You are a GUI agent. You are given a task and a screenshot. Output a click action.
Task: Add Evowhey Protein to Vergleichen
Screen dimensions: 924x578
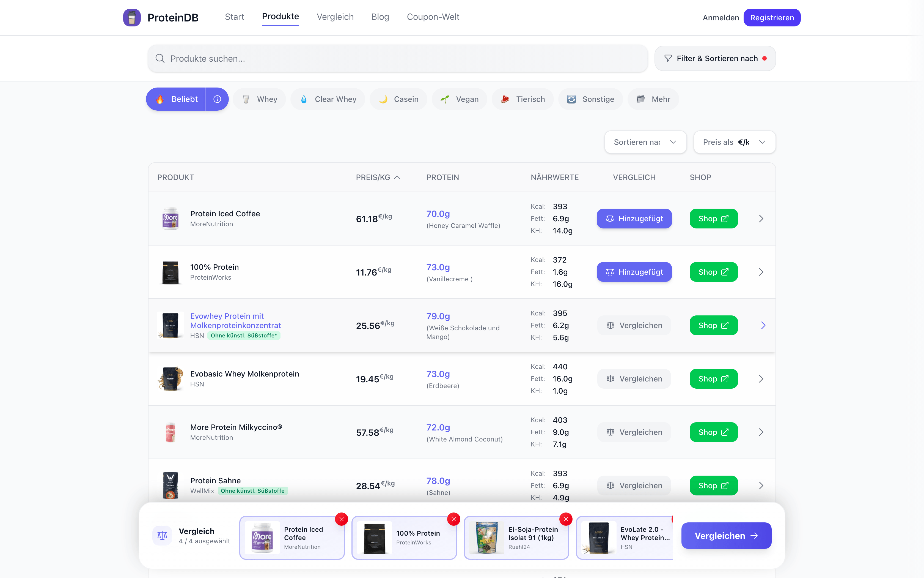point(634,325)
